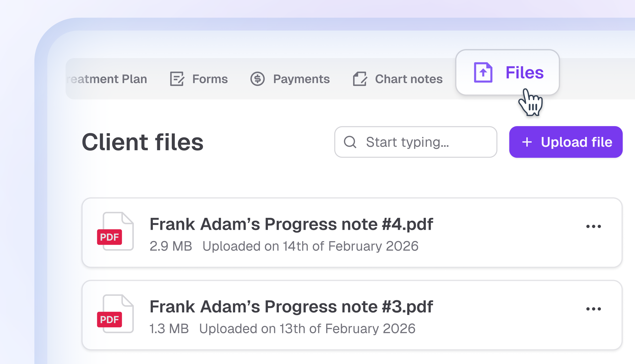Open Frank Adam's Progress note #3.pdf
The width and height of the screenshot is (635, 364).
[x=291, y=307]
